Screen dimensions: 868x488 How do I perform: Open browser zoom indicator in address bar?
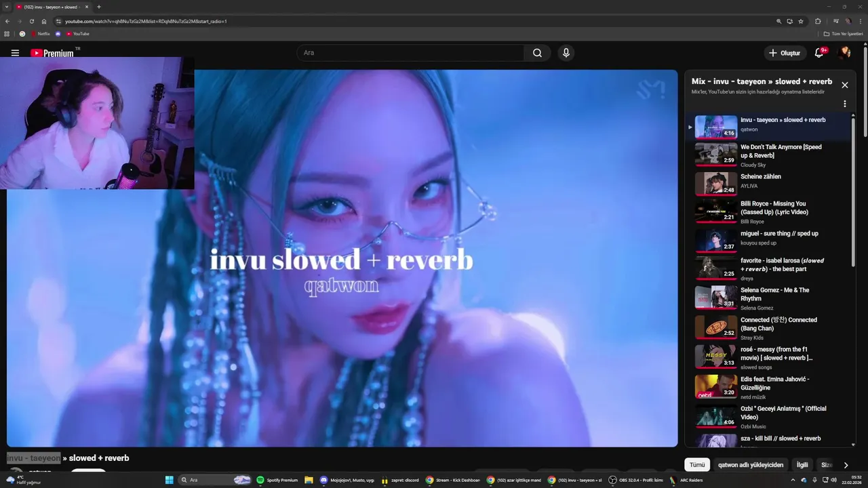778,21
